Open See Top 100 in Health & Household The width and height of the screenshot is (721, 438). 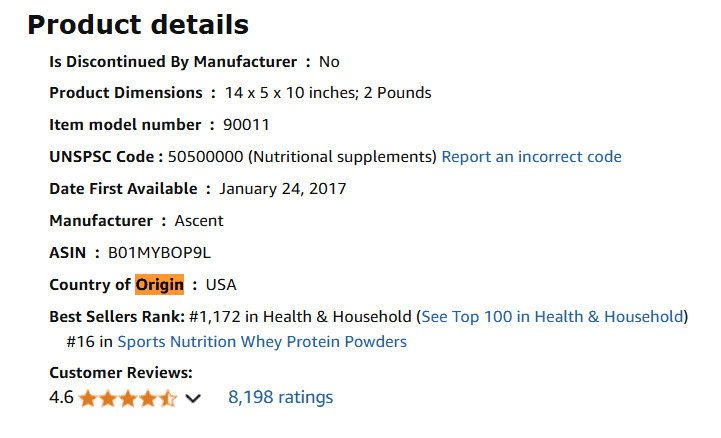[552, 316]
